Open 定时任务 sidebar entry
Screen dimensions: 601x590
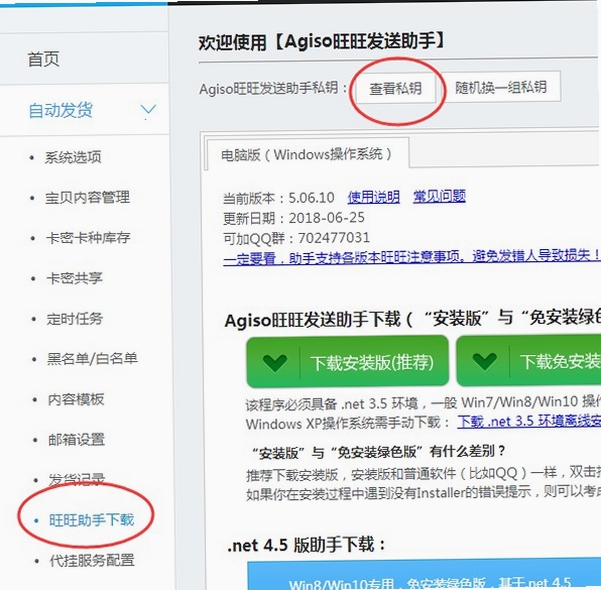(75, 319)
